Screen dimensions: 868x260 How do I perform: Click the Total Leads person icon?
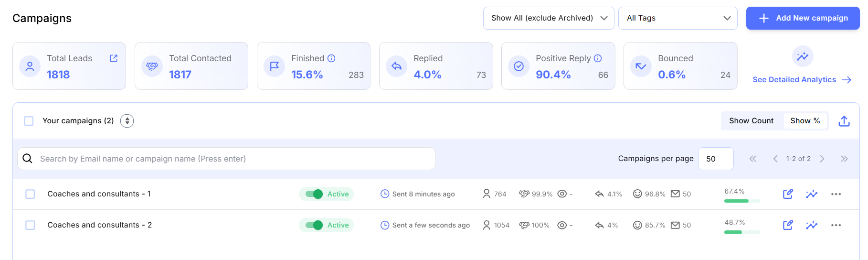pyautogui.click(x=30, y=66)
